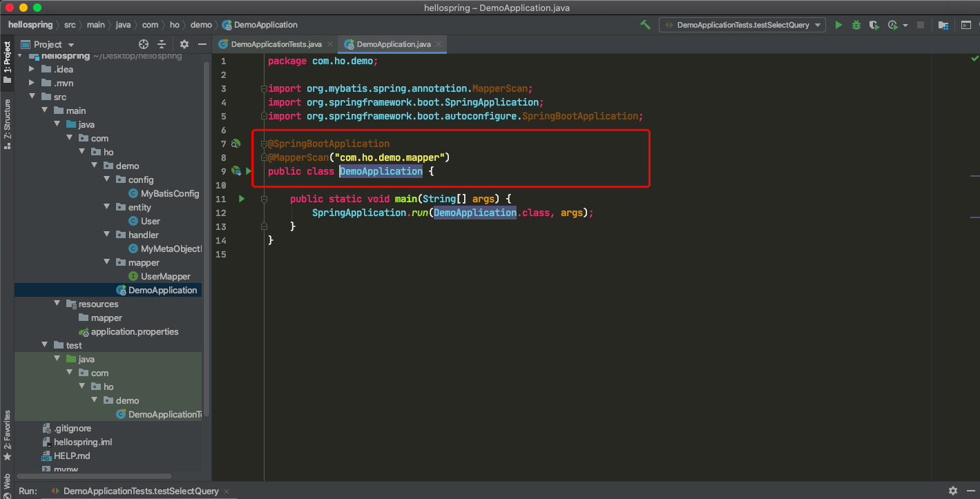Run the main method from the line 11 arrow
980x499 pixels.
pyautogui.click(x=242, y=199)
